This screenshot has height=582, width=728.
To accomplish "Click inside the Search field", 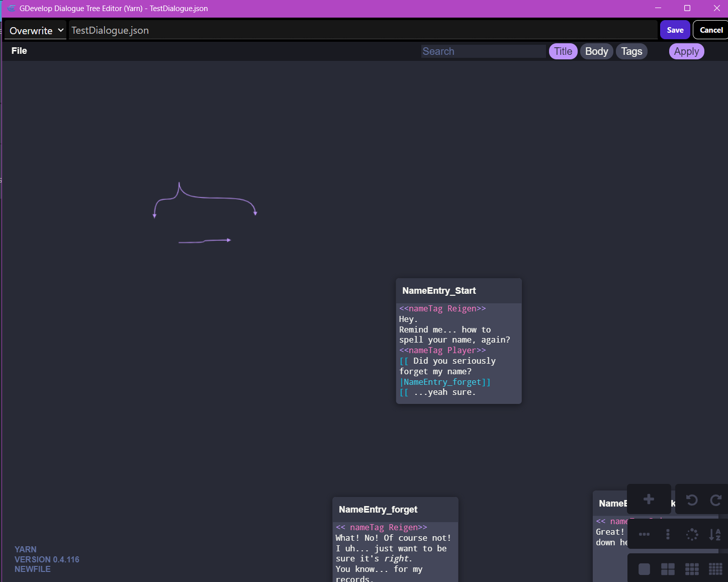I will 483,51.
